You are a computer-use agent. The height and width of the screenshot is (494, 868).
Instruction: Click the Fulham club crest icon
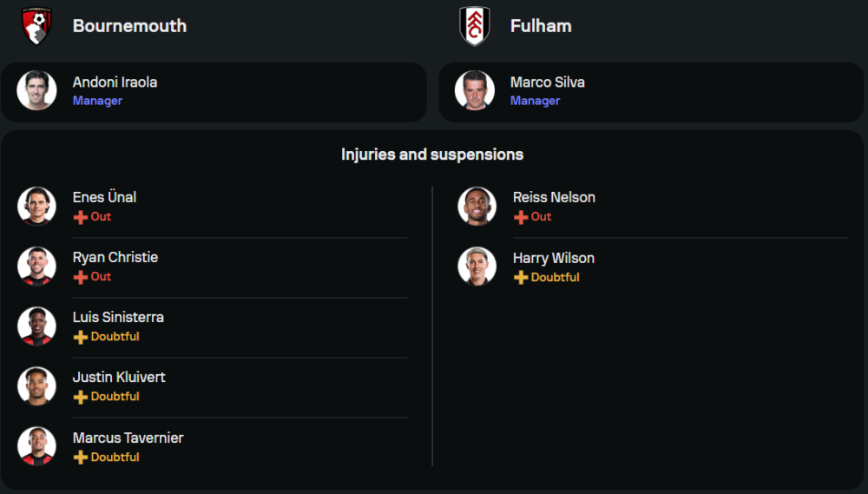click(x=475, y=26)
